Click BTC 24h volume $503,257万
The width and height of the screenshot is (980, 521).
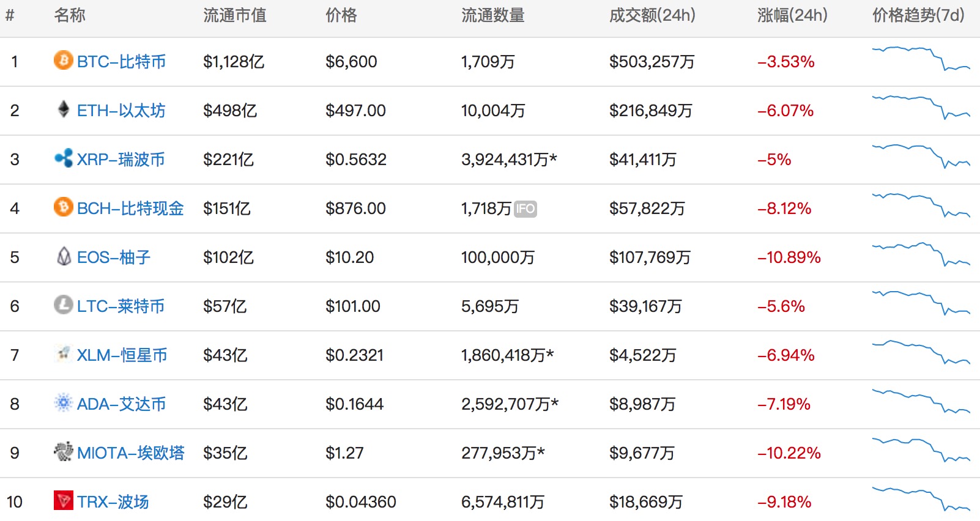point(652,62)
